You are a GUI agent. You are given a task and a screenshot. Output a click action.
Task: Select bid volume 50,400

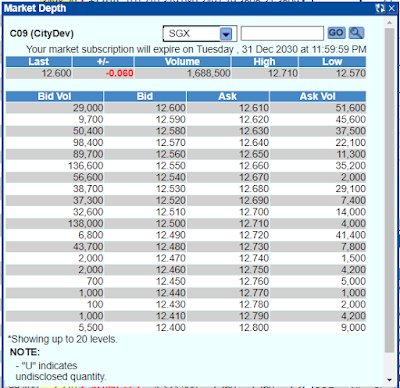88,131
